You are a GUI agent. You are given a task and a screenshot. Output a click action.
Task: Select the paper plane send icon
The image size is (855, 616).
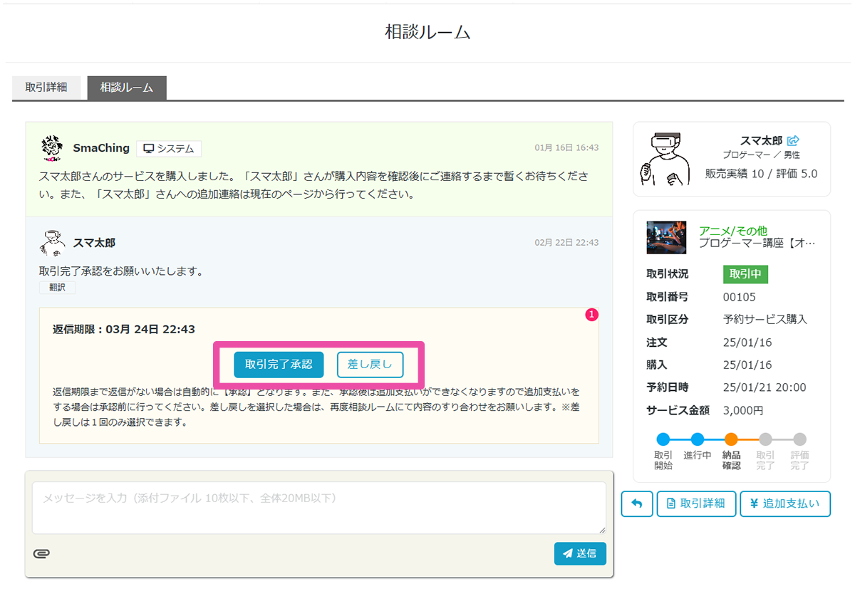click(568, 553)
